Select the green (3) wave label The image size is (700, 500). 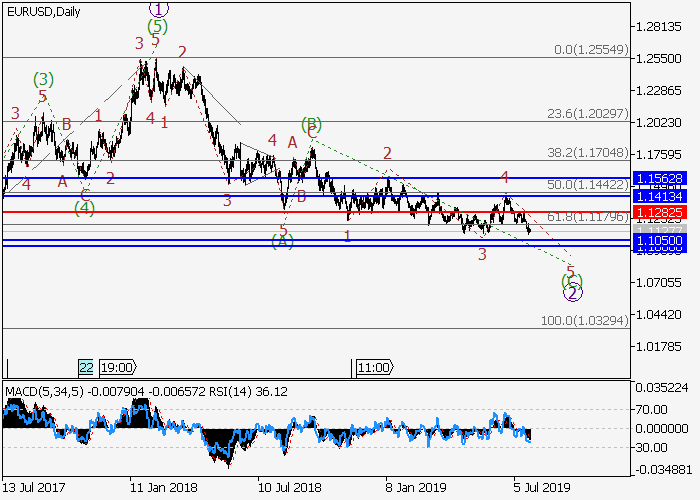42,78
